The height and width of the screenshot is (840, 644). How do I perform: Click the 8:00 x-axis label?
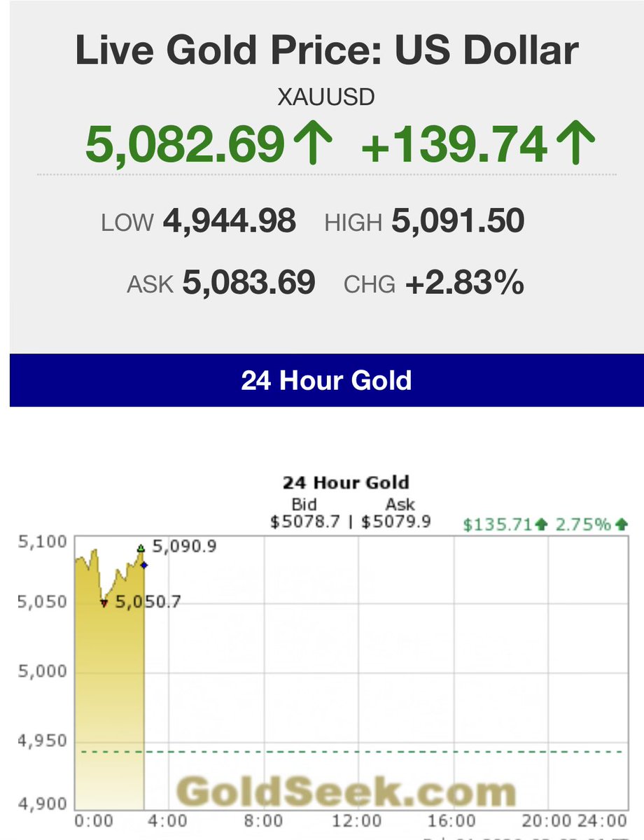pyautogui.click(x=264, y=820)
